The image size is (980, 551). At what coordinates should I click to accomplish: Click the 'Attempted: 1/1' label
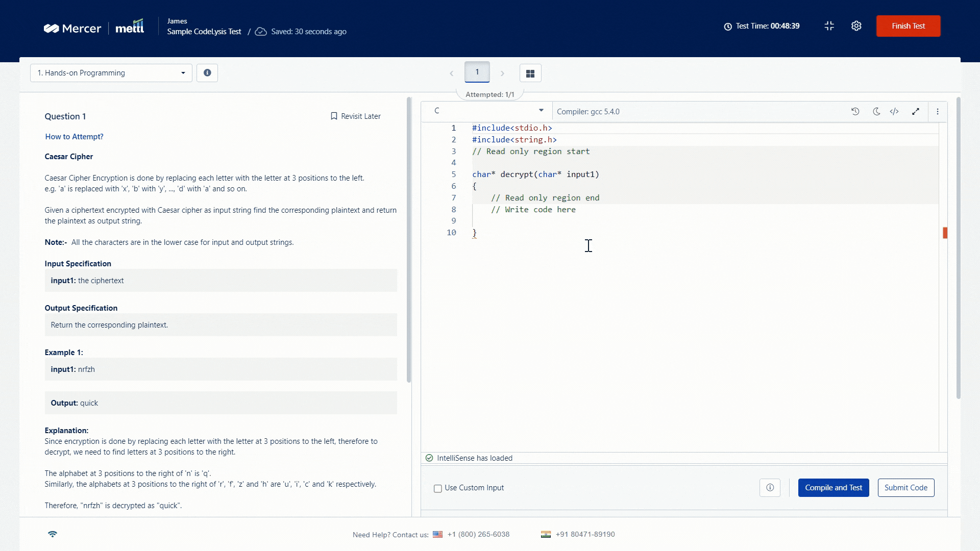(490, 94)
